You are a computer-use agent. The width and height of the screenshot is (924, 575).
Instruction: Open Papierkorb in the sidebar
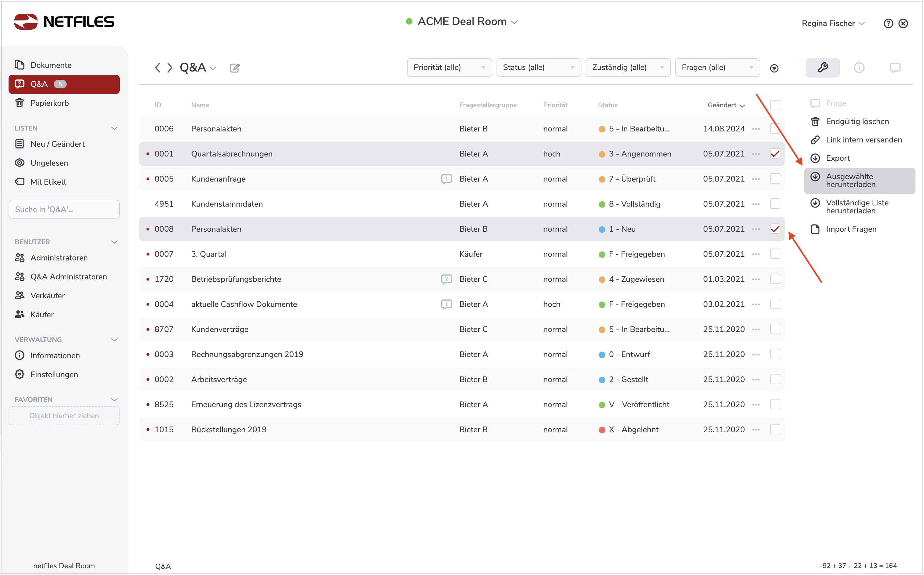tap(50, 103)
